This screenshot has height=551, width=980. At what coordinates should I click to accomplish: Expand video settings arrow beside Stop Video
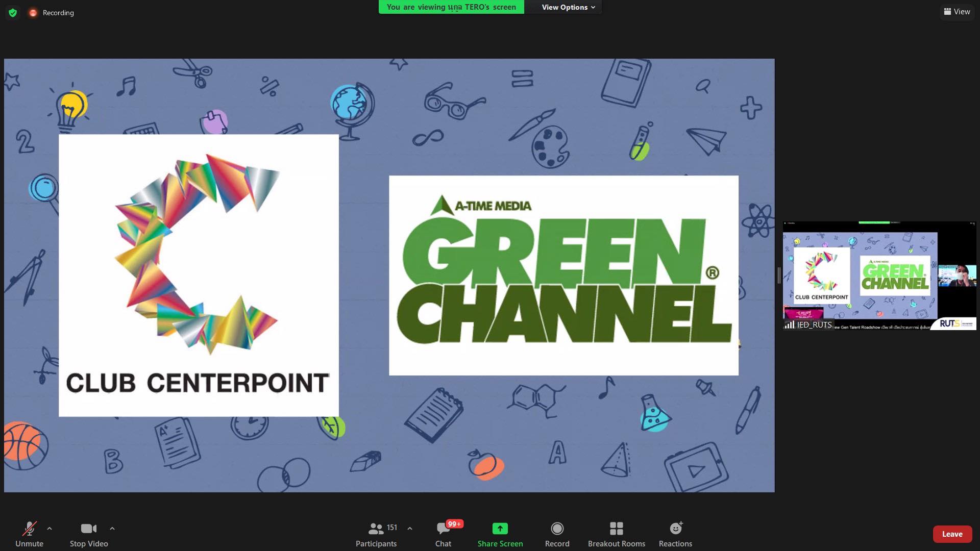click(112, 529)
